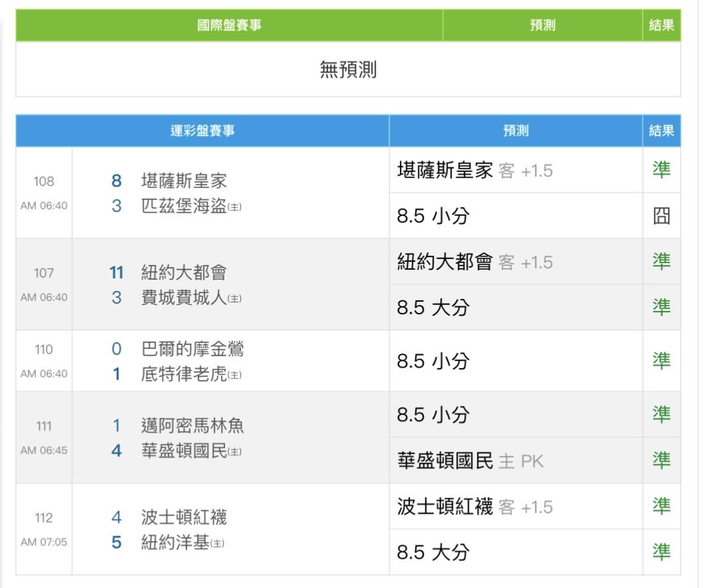
Task: Click the team name 堪薩斯皇家 in the game column
Action: tap(183, 181)
